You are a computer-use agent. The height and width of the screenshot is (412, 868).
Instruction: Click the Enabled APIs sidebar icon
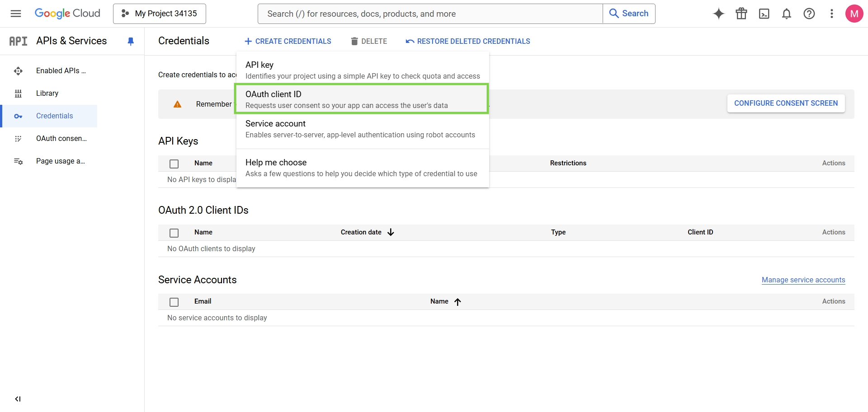point(18,71)
